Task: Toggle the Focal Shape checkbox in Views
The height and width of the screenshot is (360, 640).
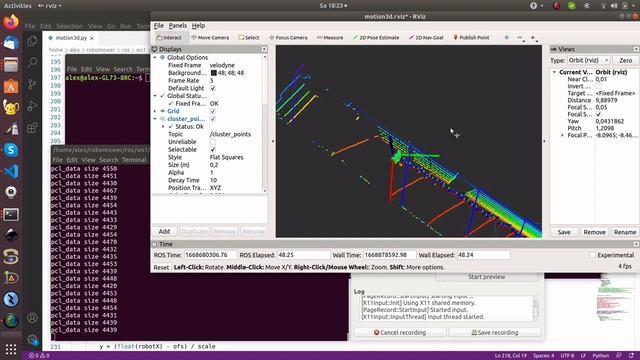Action: [598, 114]
